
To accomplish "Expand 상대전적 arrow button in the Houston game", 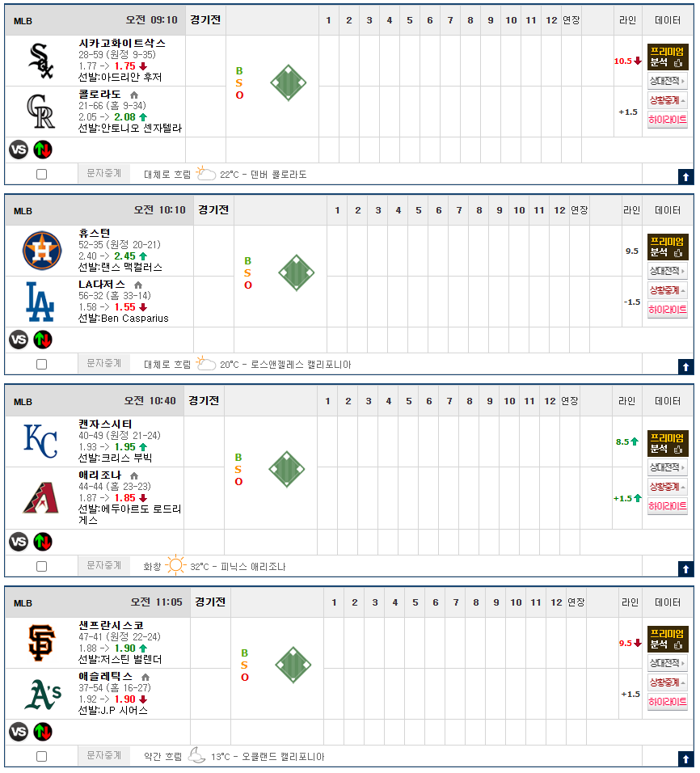I will (x=667, y=271).
